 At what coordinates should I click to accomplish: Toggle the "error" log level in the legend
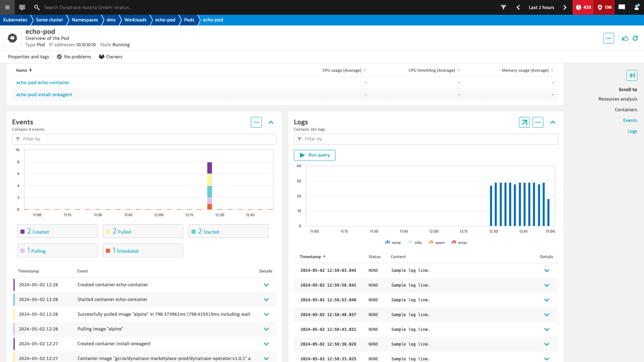click(459, 242)
